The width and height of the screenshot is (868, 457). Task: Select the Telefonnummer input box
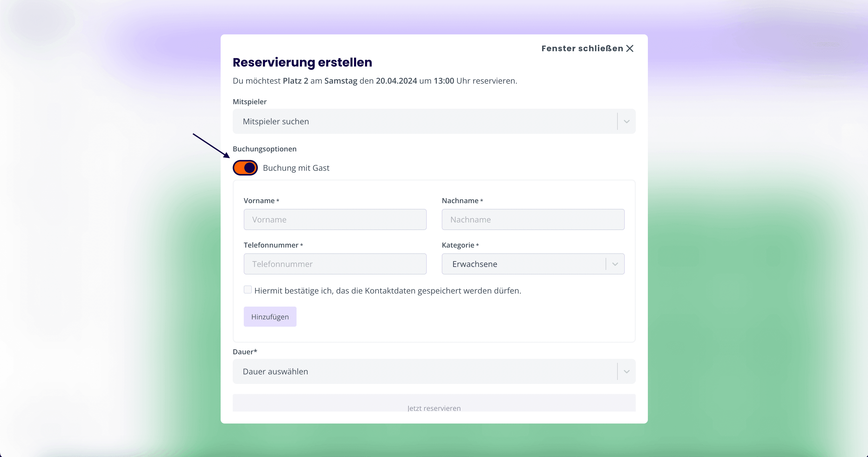[335, 264]
